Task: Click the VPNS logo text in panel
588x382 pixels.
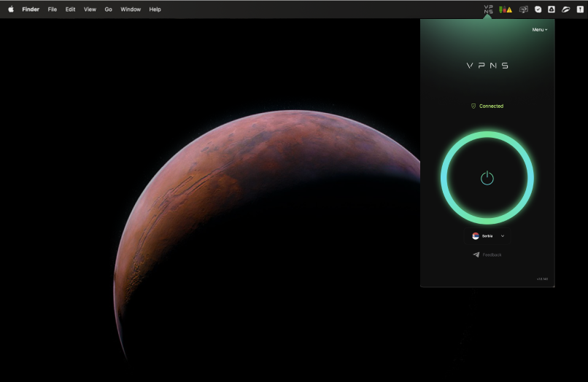Action: pyautogui.click(x=487, y=66)
